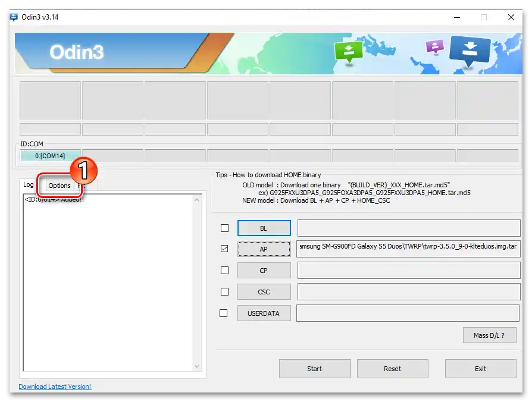Click the BL file path field

point(409,228)
